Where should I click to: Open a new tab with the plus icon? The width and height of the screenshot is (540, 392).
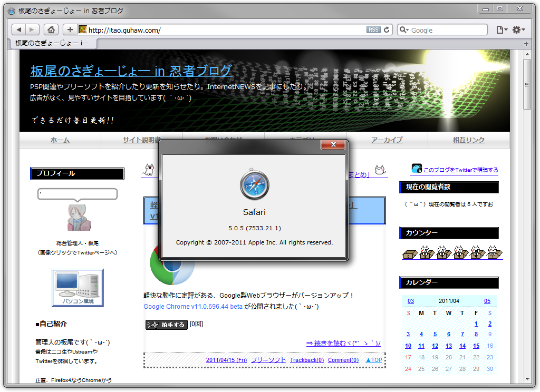pyautogui.click(x=526, y=44)
